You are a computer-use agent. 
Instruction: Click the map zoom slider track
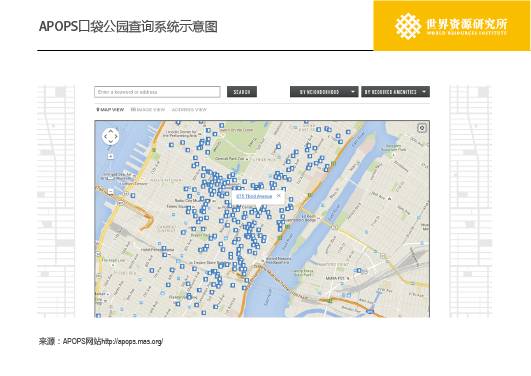[x=111, y=173]
